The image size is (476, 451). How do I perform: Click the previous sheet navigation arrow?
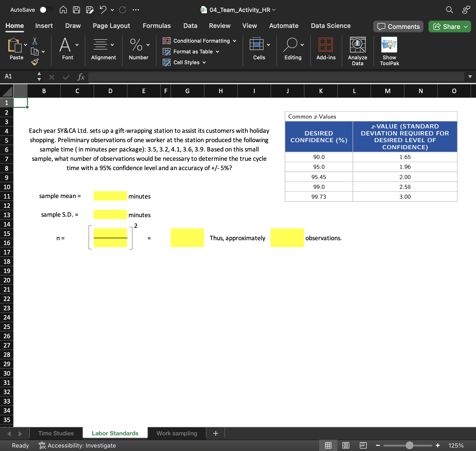pos(9,434)
